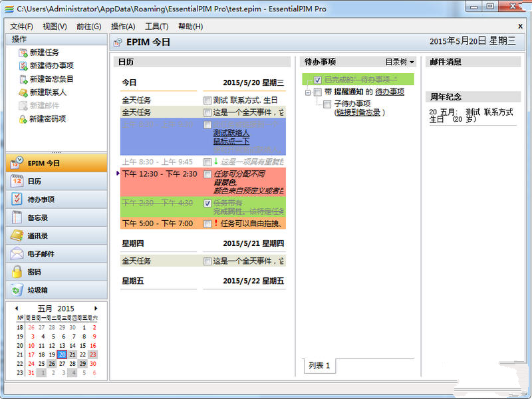This screenshot has height=401, width=532.
Task: Open the 工具 menu
Action: 158,27
